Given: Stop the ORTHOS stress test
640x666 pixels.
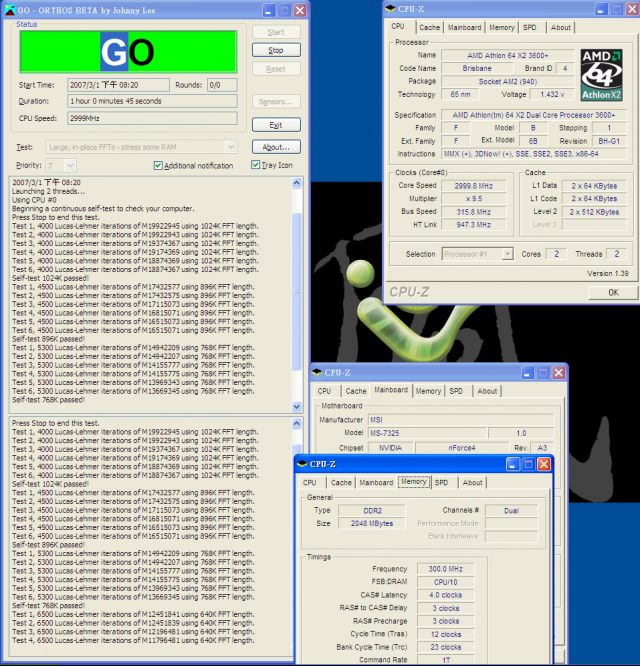Looking at the screenshot, I should point(276,50).
